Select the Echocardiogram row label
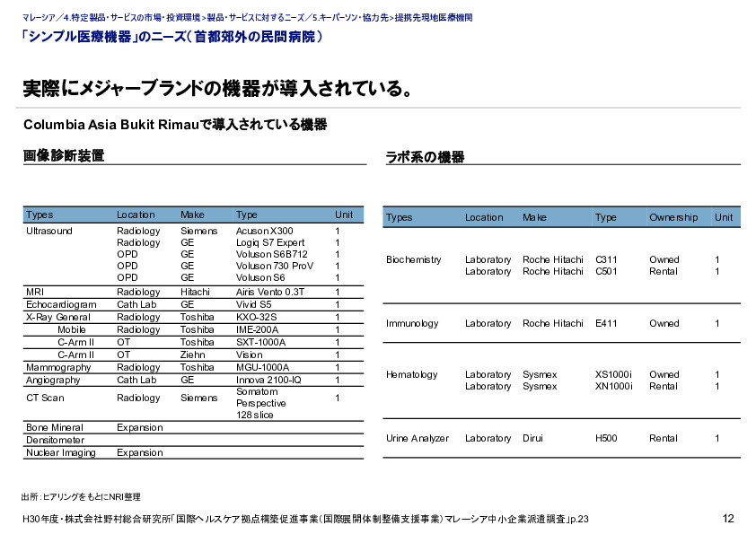 coord(61,304)
